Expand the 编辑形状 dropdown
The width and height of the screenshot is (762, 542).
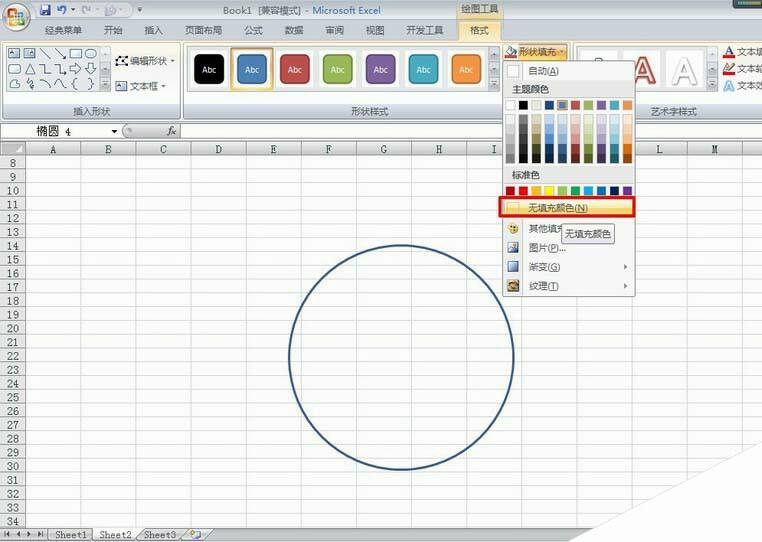click(x=145, y=61)
